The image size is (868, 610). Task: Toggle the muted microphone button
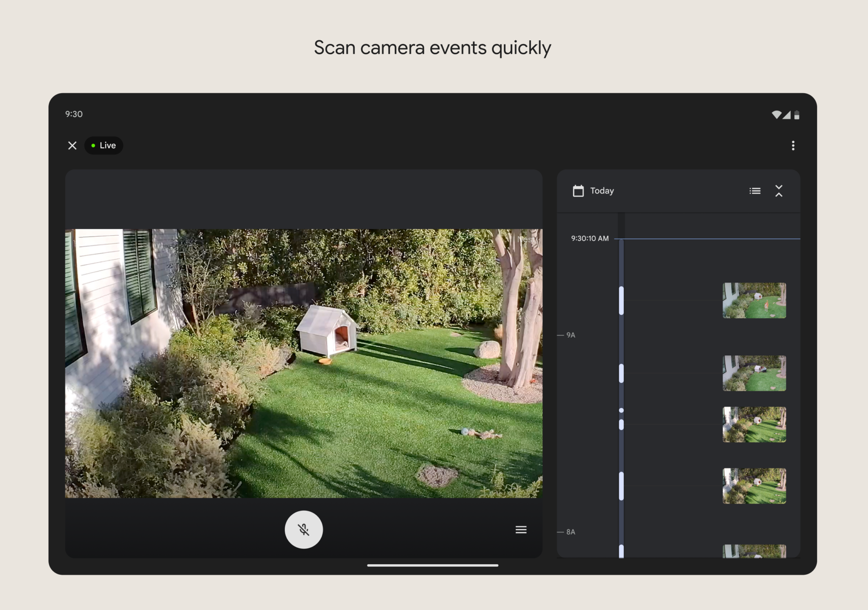click(x=303, y=530)
